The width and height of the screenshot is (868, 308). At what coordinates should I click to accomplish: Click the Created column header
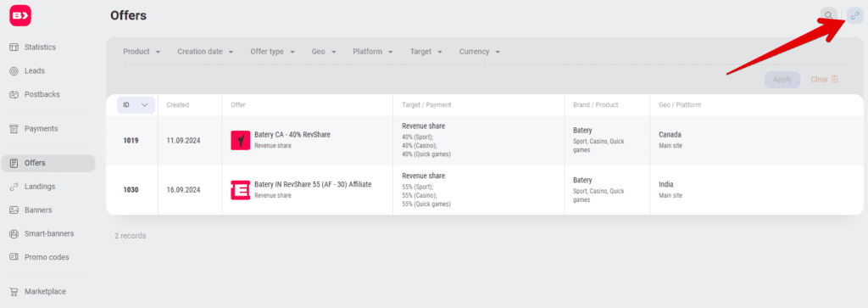178,104
